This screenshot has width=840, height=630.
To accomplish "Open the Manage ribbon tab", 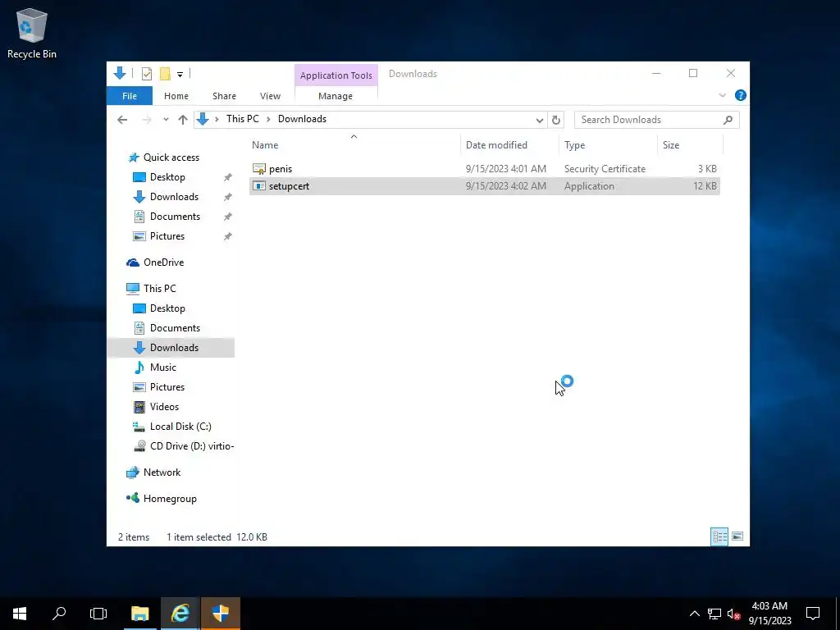I will pos(336,96).
